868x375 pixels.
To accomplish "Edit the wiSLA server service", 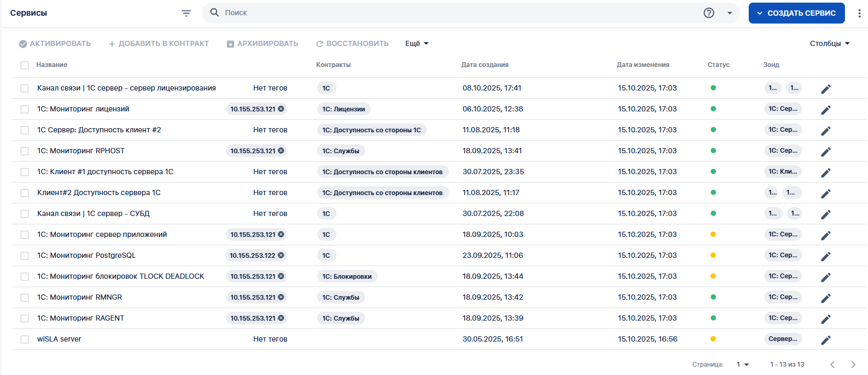I will 826,340.
